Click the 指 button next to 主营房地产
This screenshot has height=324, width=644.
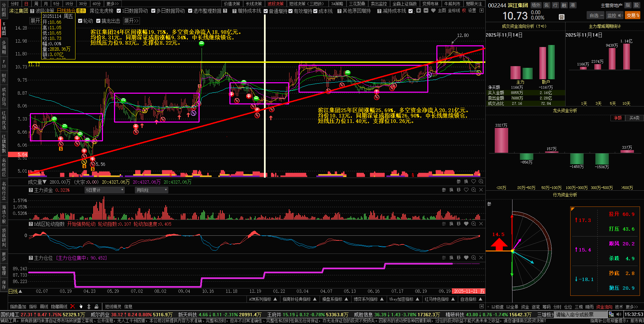(628, 5)
